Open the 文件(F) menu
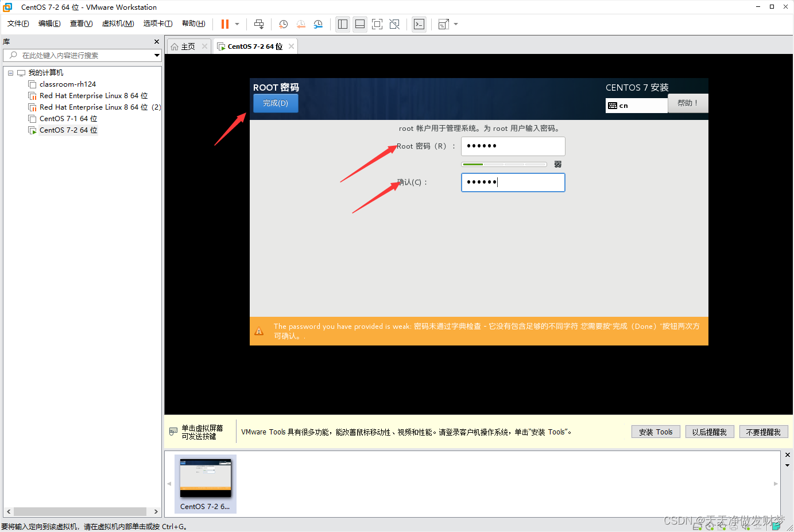This screenshot has width=794, height=532. (x=18, y=24)
